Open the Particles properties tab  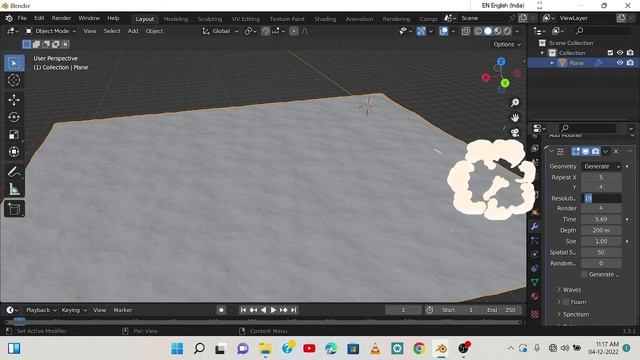click(535, 241)
